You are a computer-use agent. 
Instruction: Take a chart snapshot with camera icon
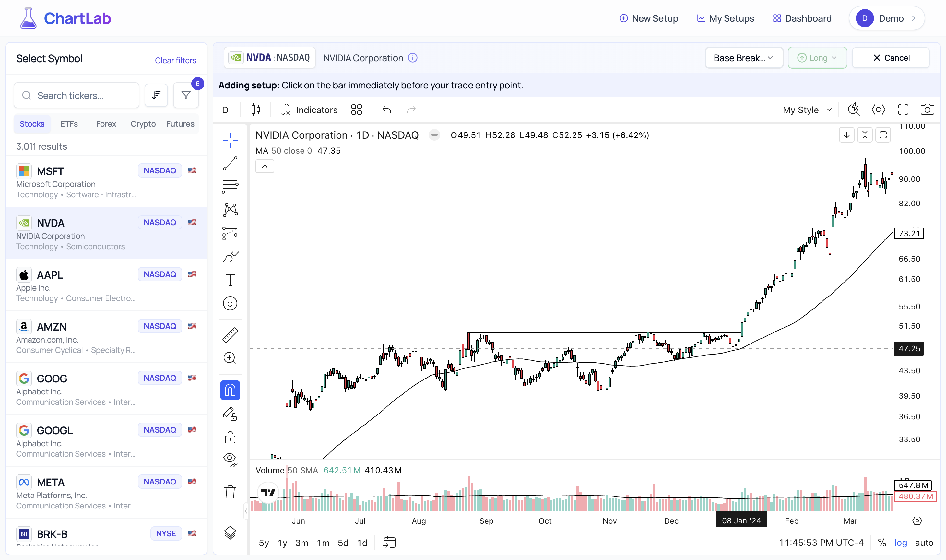pyautogui.click(x=927, y=110)
